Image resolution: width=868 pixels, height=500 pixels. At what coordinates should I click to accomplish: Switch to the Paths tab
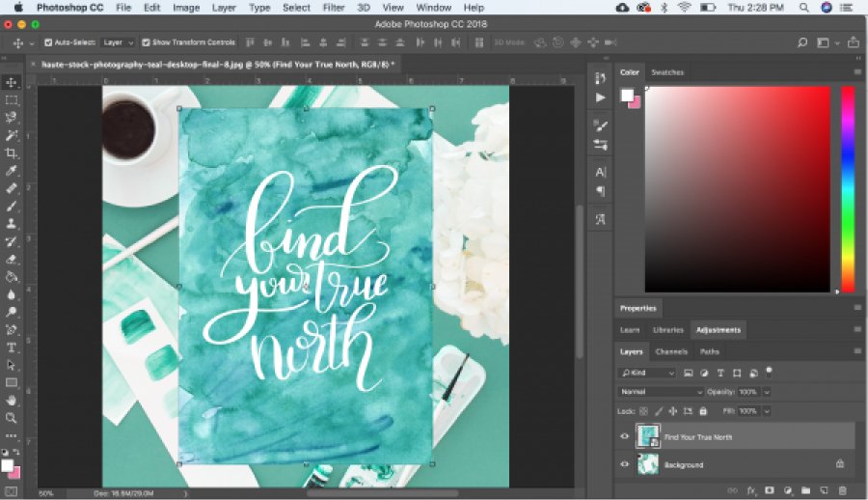click(x=709, y=351)
